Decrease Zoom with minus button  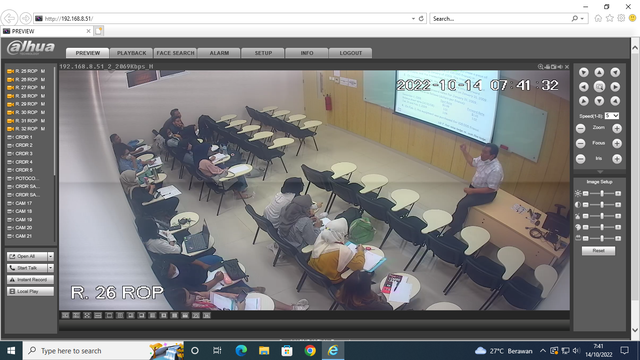580,129
